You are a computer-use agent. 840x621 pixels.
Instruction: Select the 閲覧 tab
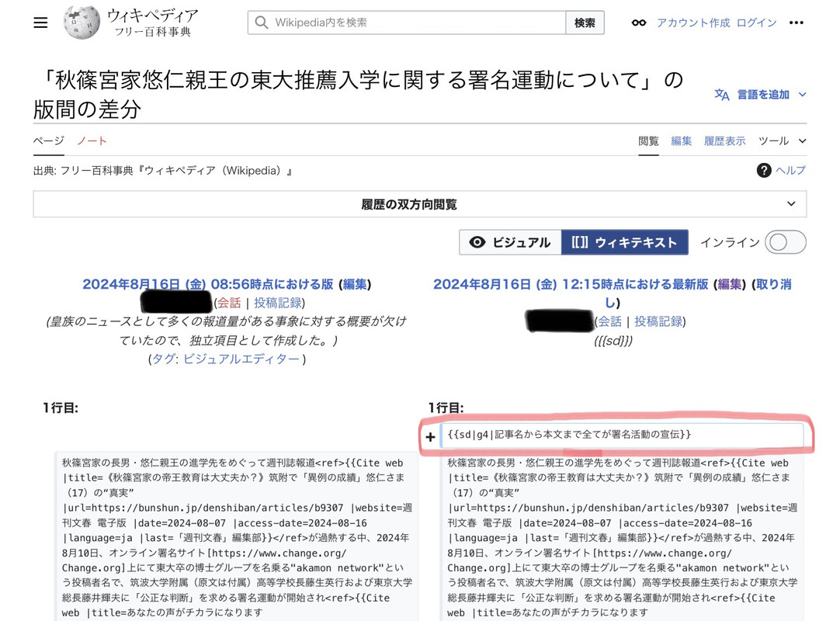[x=648, y=141]
